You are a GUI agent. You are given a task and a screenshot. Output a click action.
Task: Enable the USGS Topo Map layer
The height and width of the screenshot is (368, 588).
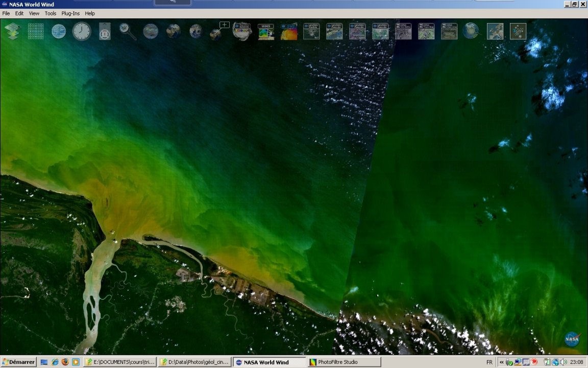[x=426, y=32]
